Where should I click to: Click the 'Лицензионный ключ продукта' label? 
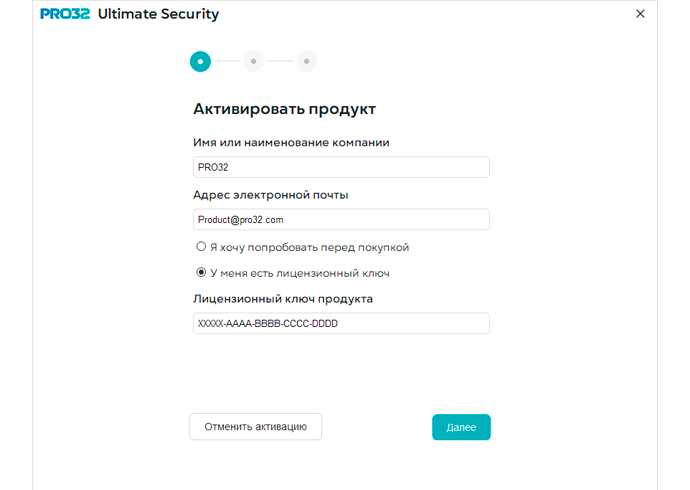pos(283,299)
